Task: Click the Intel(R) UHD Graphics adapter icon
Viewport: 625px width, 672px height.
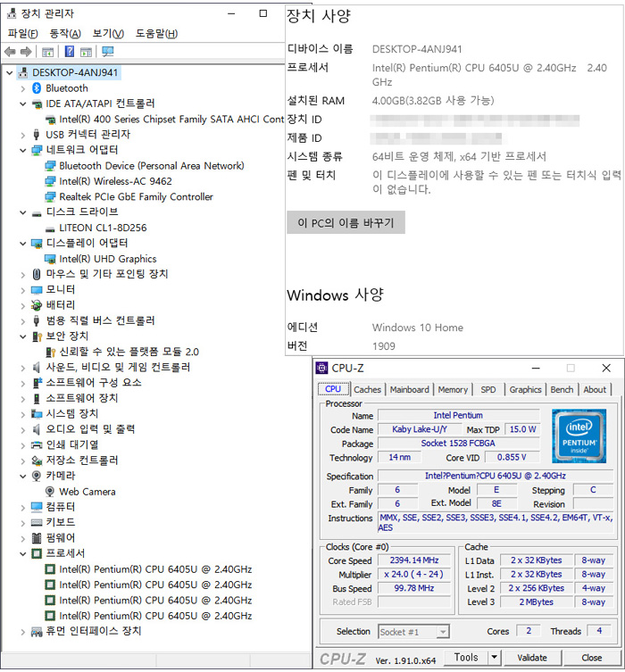Action: 50,260
